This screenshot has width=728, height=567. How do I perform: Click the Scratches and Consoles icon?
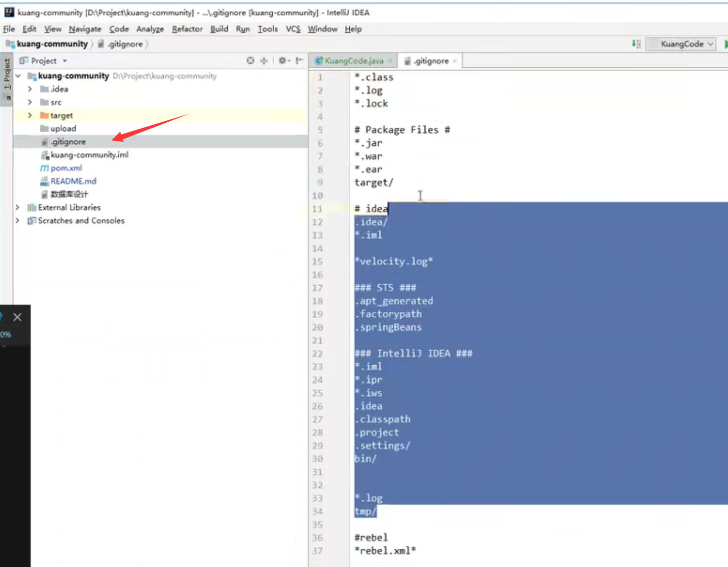32,220
